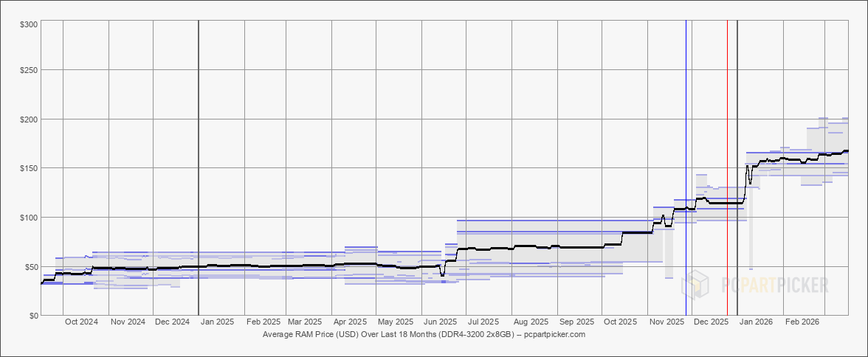Click the Jun 2025 axis label
The image size is (868, 357).
(440, 322)
